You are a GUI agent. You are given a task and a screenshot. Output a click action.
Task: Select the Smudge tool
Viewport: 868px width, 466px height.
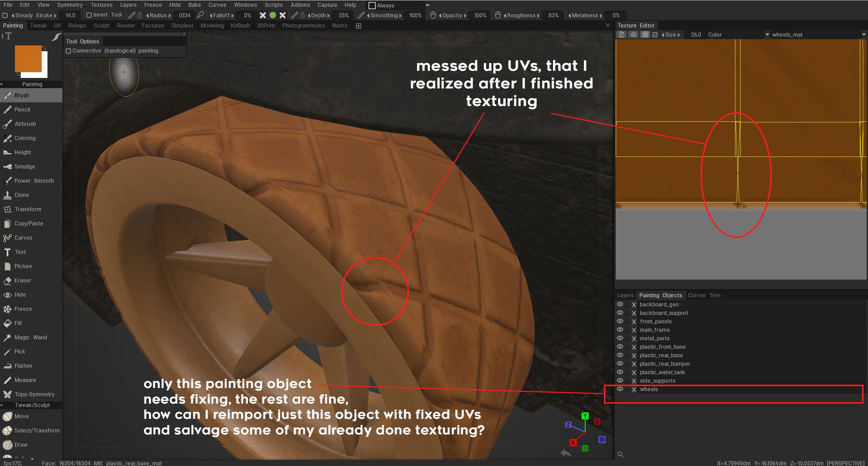click(x=24, y=166)
